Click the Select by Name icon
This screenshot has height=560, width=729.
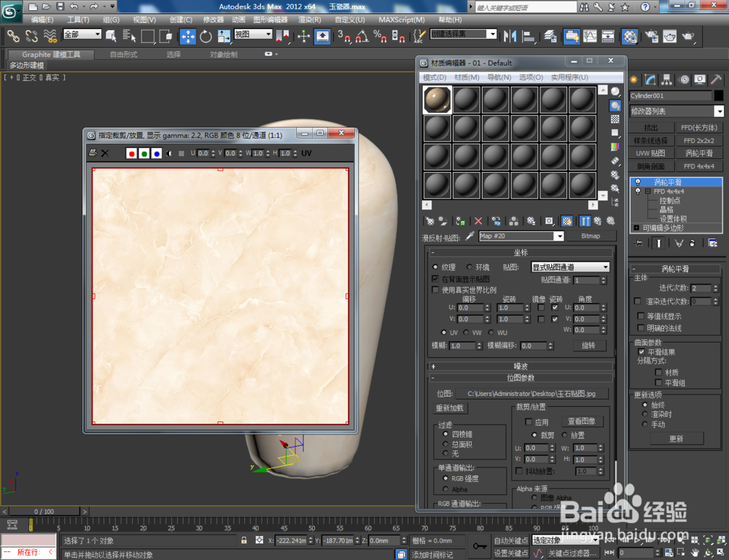click(x=129, y=36)
